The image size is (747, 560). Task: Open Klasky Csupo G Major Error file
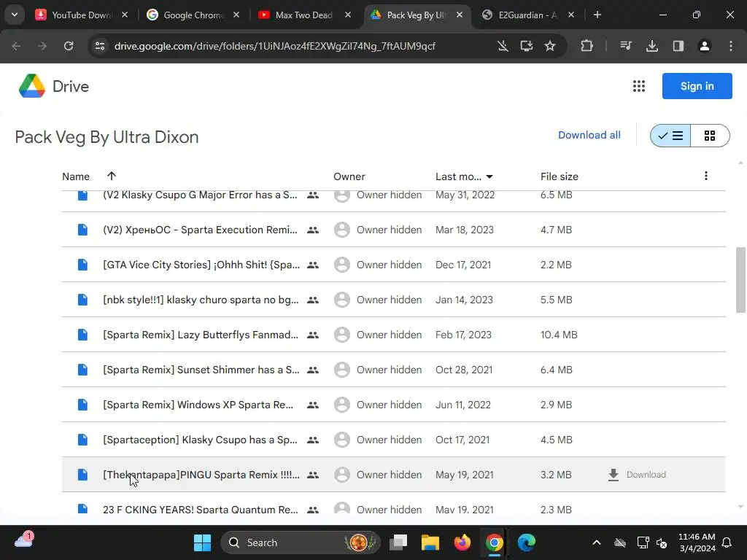point(200,195)
